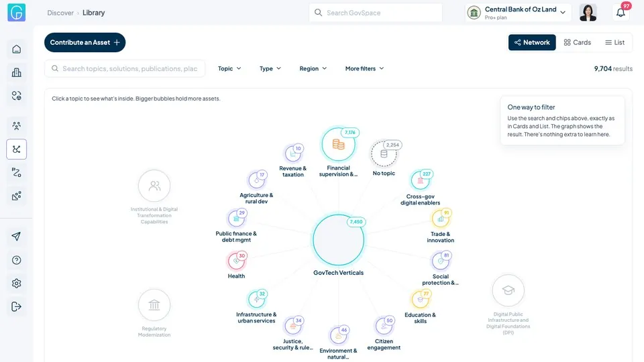The height and width of the screenshot is (362, 644).
Task: Click the Financial supervision topic bubble
Action: pos(338,144)
